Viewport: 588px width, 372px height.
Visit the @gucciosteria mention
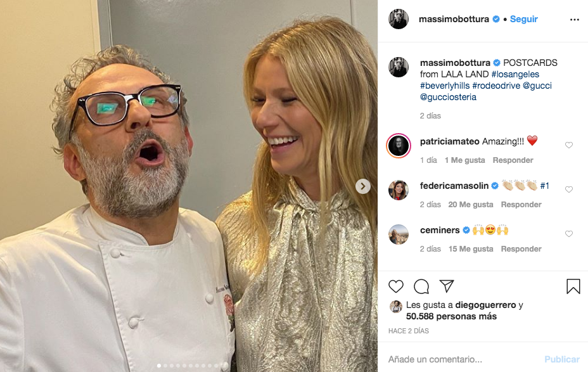[448, 97]
